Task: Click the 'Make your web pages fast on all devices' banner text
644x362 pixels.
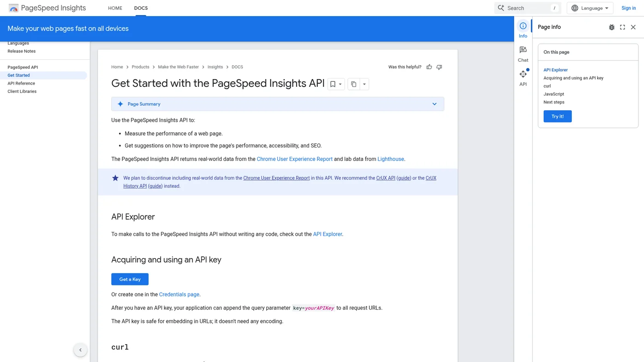Action: (68, 28)
